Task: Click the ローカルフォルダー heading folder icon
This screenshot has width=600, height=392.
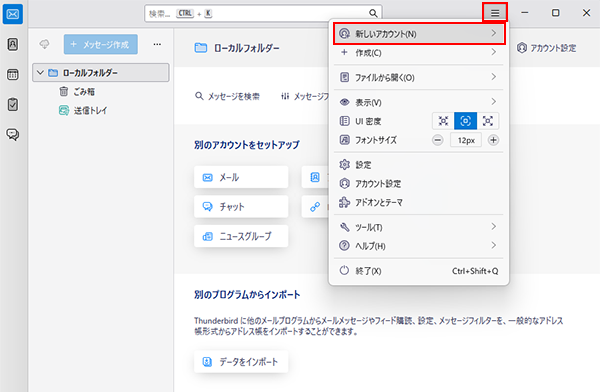Action: (201, 48)
